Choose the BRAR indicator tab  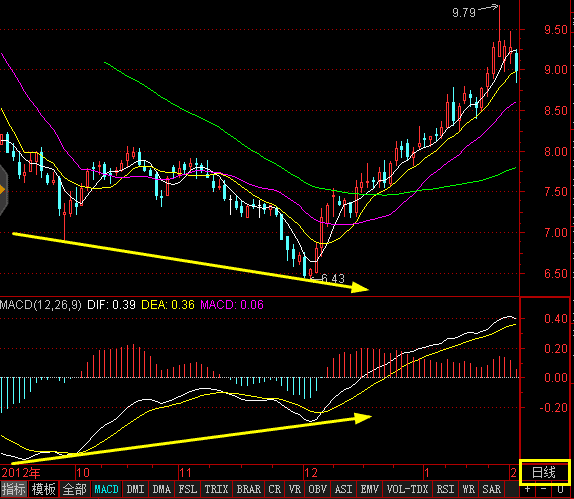pos(249,489)
